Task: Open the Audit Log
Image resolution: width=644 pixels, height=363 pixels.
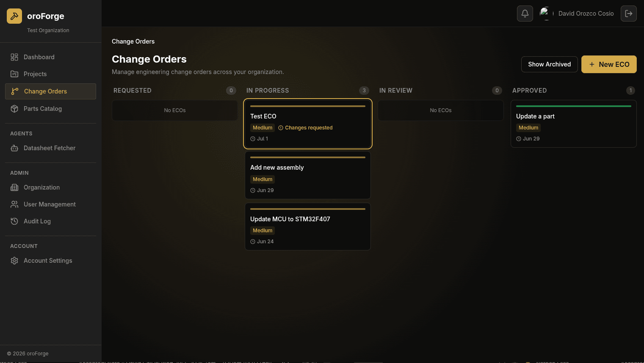Action: (50, 221)
